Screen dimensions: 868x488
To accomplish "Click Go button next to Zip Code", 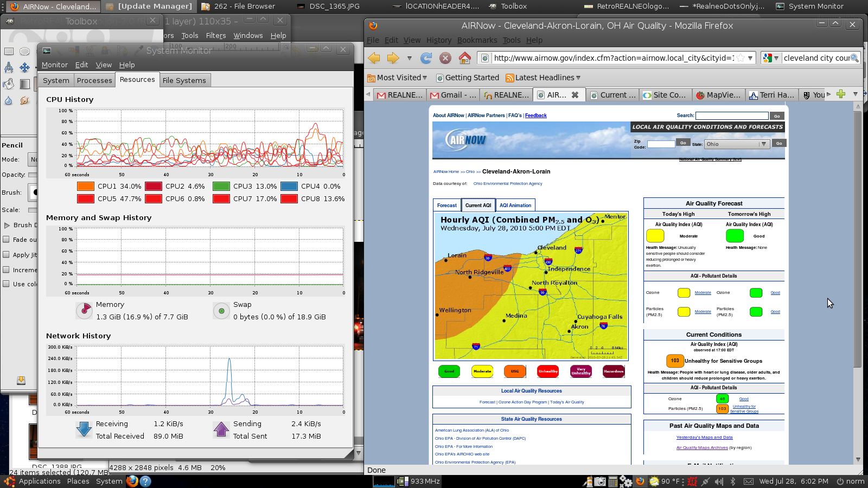I will tap(683, 143).
